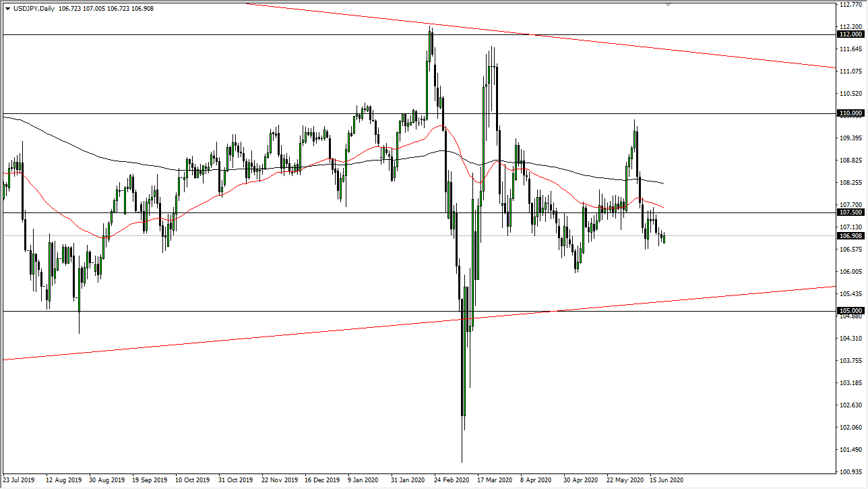The image size is (868, 489).
Task: Click the 15 Jun 2020 date label
Action: pyautogui.click(x=669, y=480)
